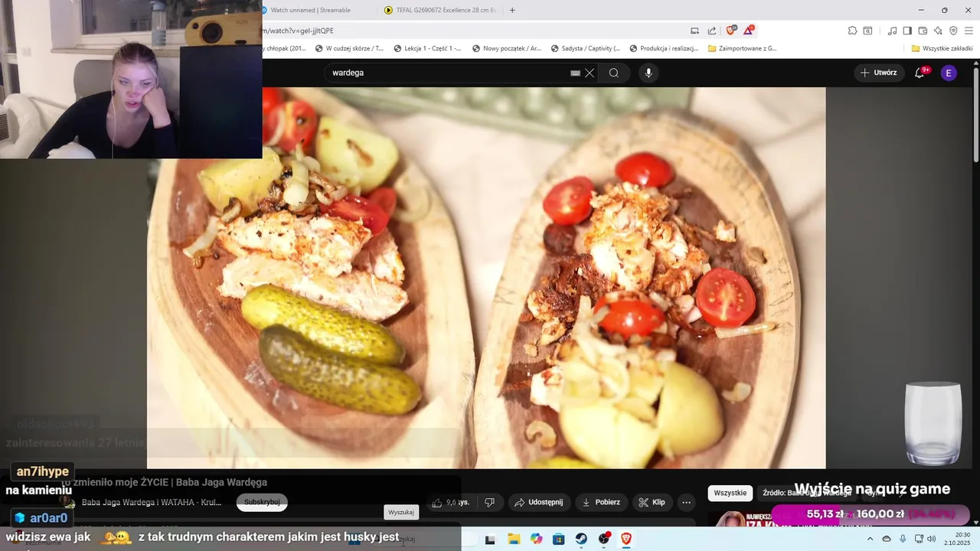
Task: Open channel name Baba Jaga Wardęga i WATAHA
Action: (x=152, y=502)
